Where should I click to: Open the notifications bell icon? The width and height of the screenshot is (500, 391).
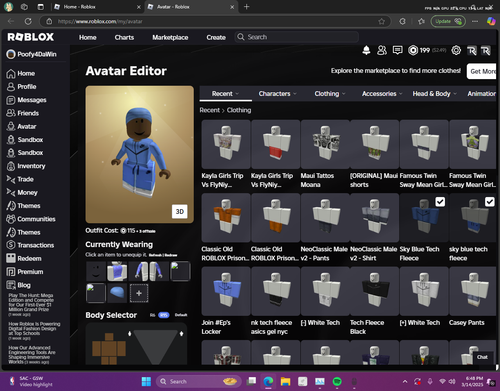point(366,50)
